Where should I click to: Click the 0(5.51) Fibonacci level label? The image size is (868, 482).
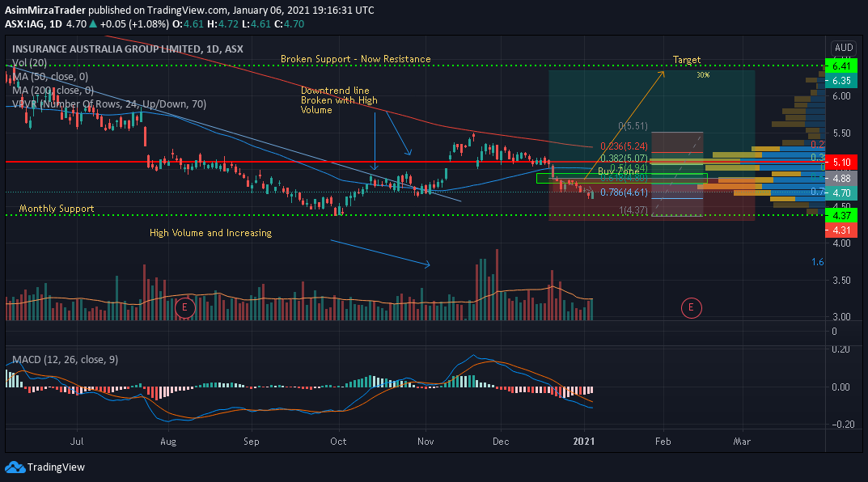[x=633, y=126]
